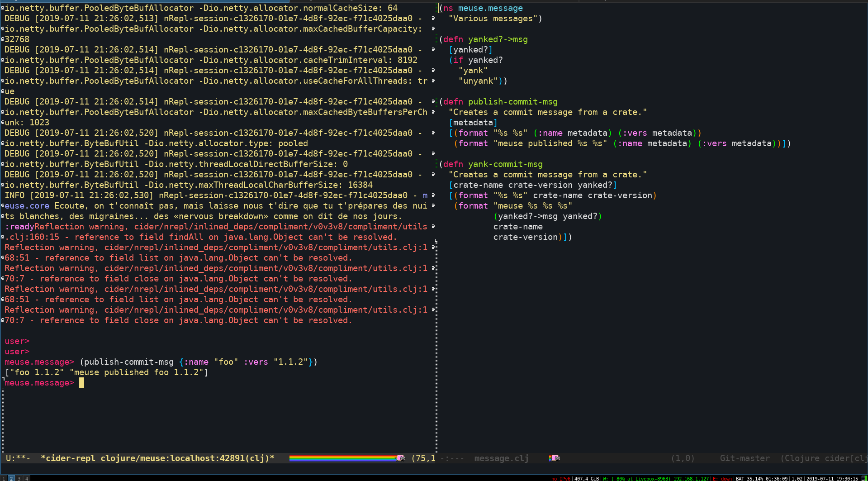Click the defn yank-commit-msg line
The width and height of the screenshot is (868, 481).
[x=491, y=164]
